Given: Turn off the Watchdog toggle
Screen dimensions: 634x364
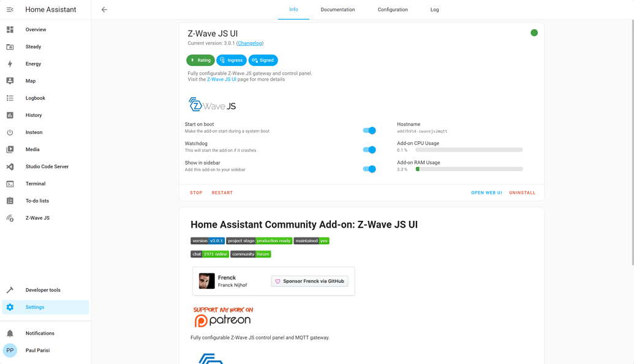Looking at the screenshot, I should click(x=369, y=149).
